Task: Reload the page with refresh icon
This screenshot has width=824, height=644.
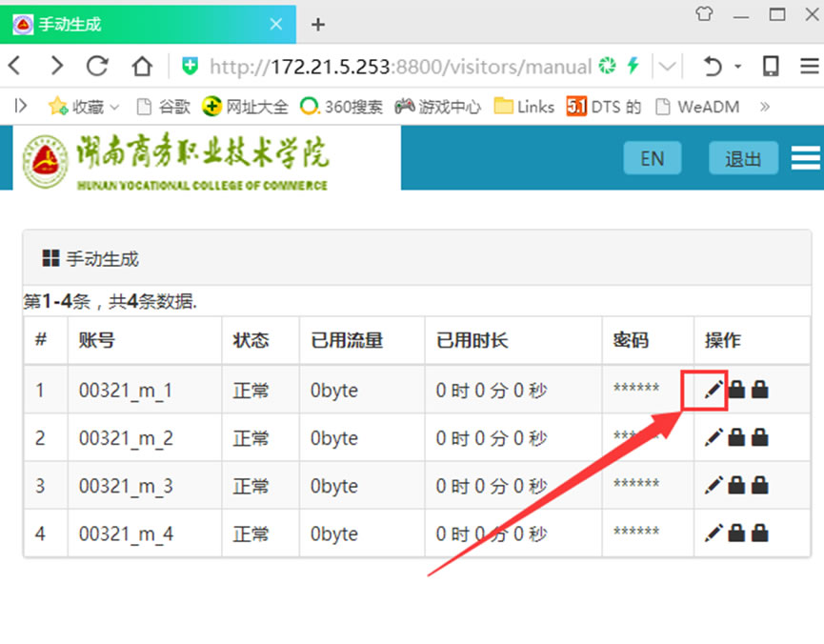Action: point(97,66)
